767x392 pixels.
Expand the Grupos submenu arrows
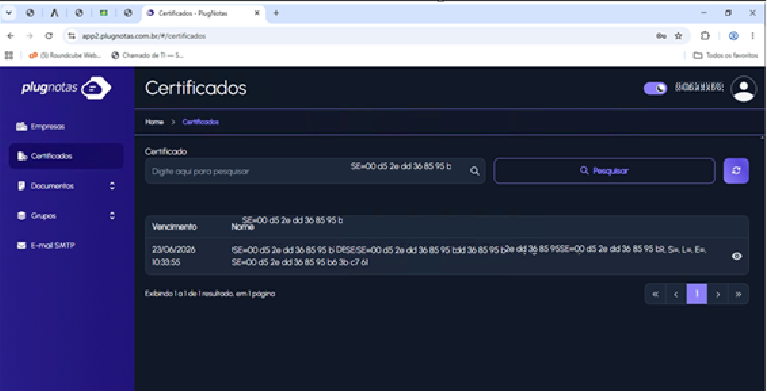click(x=113, y=216)
